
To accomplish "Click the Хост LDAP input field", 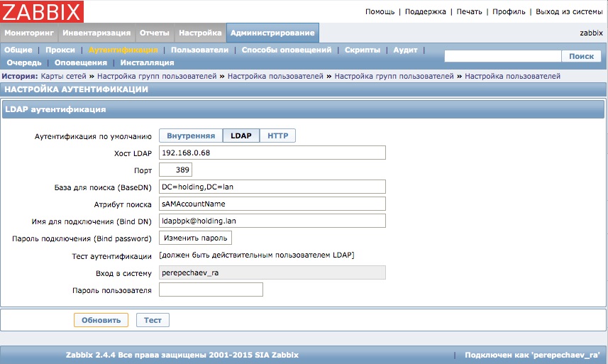I will pos(272,153).
